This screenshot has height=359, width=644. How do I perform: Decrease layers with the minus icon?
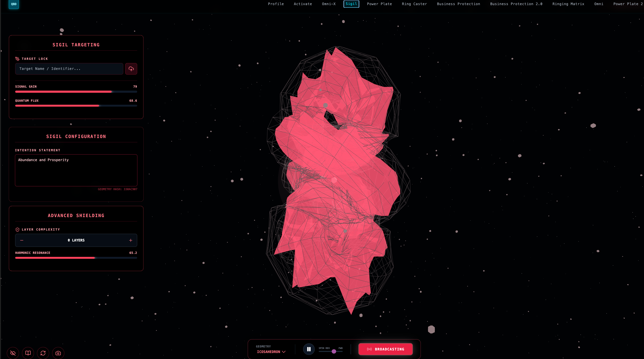22,240
